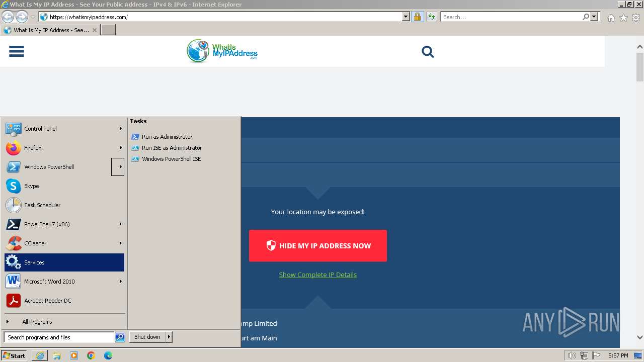Click the security lock icon in address bar

click(x=417, y=17)
